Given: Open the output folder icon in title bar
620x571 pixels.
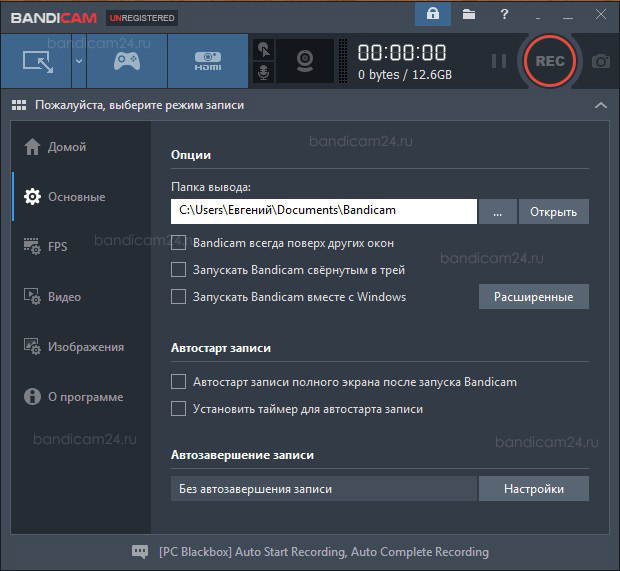Looking at the screenshot, I should coord(469,15).
